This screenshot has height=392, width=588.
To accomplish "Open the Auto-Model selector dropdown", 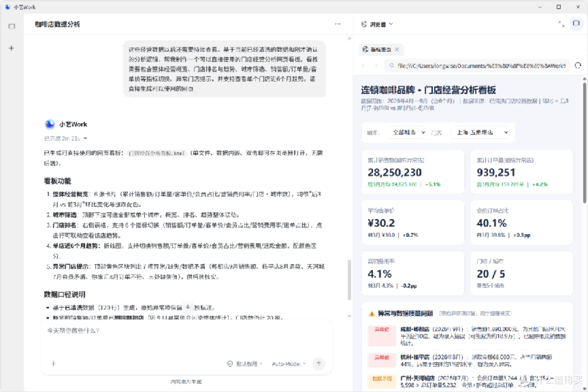I will point(289,364).
